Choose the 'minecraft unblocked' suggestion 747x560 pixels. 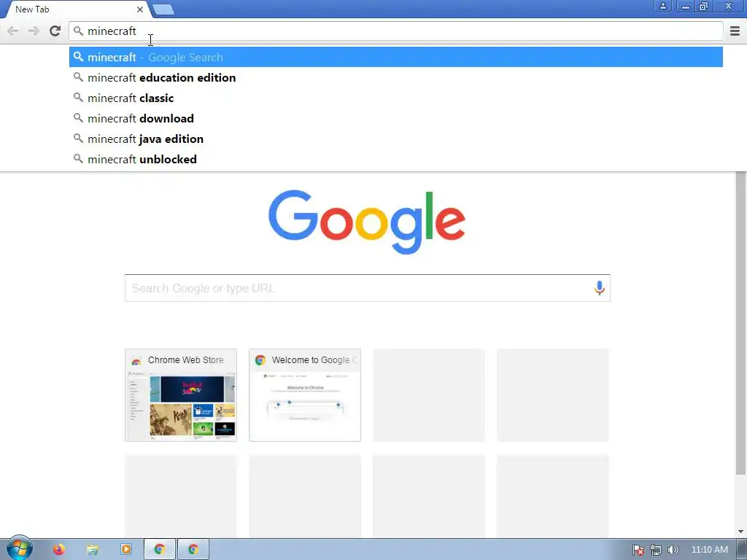(396, 160)
